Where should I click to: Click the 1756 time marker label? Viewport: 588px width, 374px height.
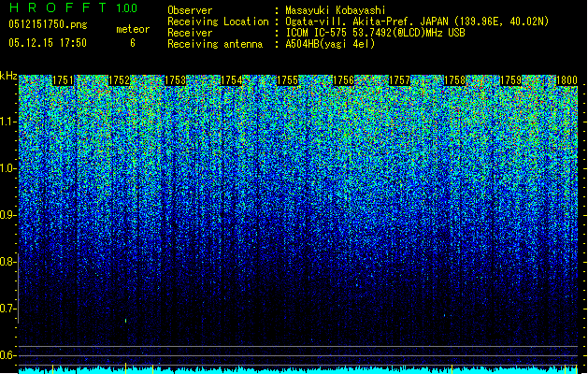[x=344, y=80]
